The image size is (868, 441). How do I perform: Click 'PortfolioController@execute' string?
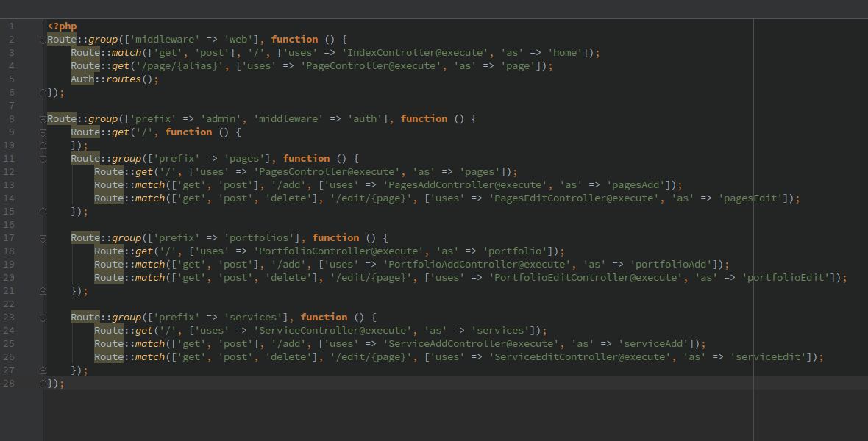pos(339,251)
